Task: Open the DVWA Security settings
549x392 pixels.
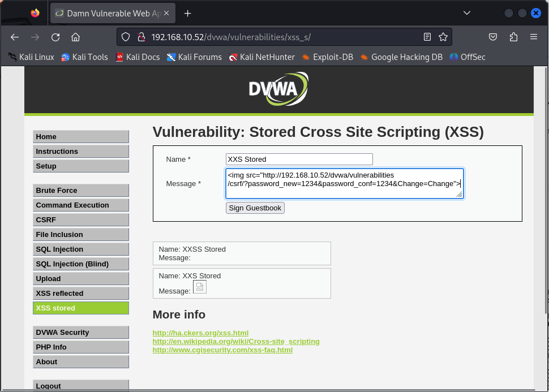Action: 81,333
